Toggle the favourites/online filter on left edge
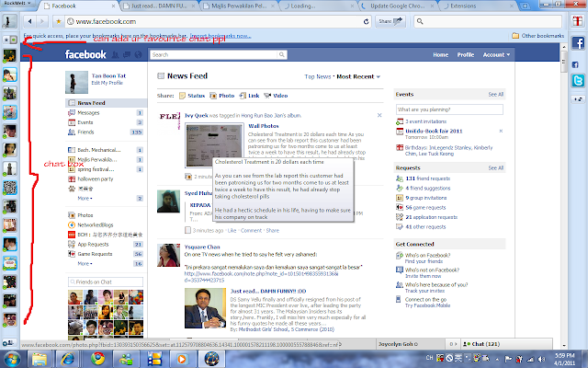The width and height of the screenshot is (588, 368). coord(10,40)
